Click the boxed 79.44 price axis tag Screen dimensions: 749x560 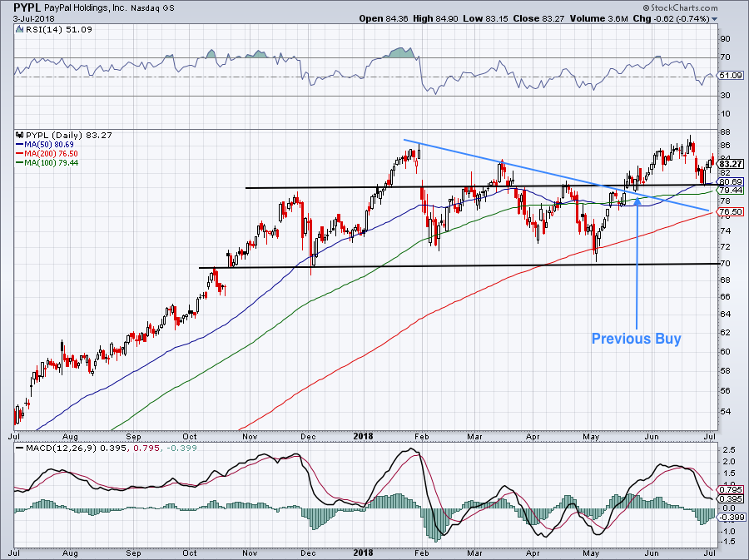coord(731,191)
